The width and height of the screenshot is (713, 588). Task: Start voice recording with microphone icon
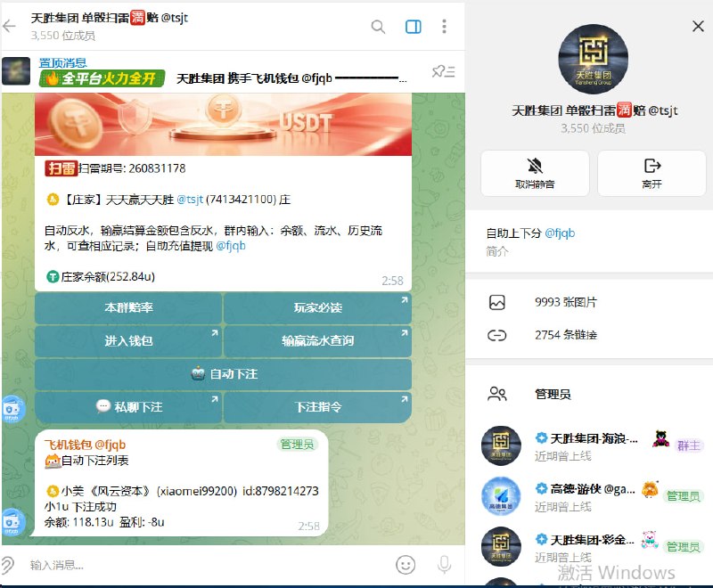444,565
